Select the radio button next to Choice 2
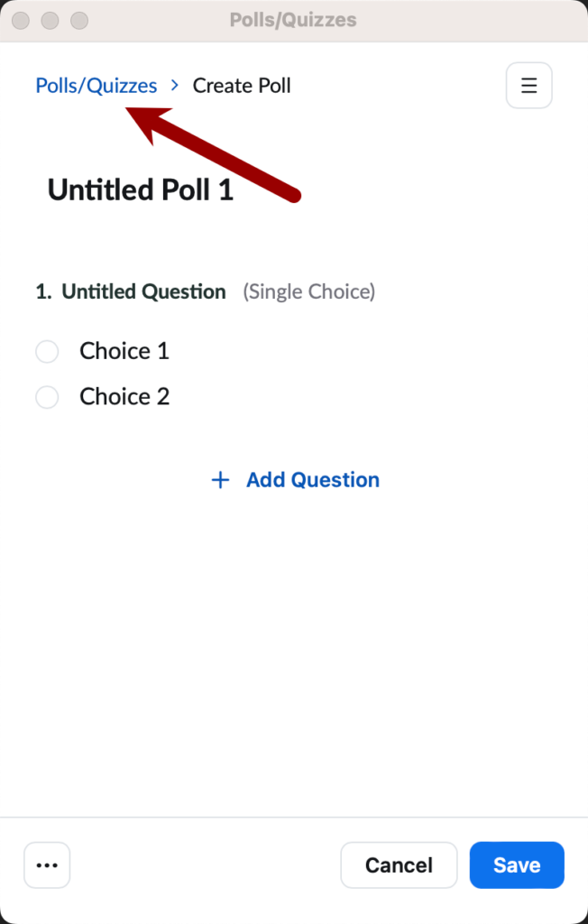Screen dimensions: 588x924 click(47, 397)
